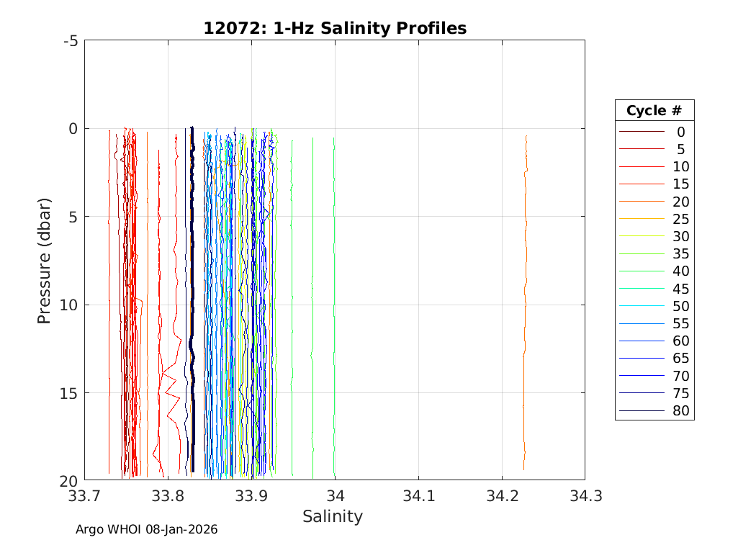Click the 'Pressure (dbar)' y-axis label

click(x=44, y=260)
